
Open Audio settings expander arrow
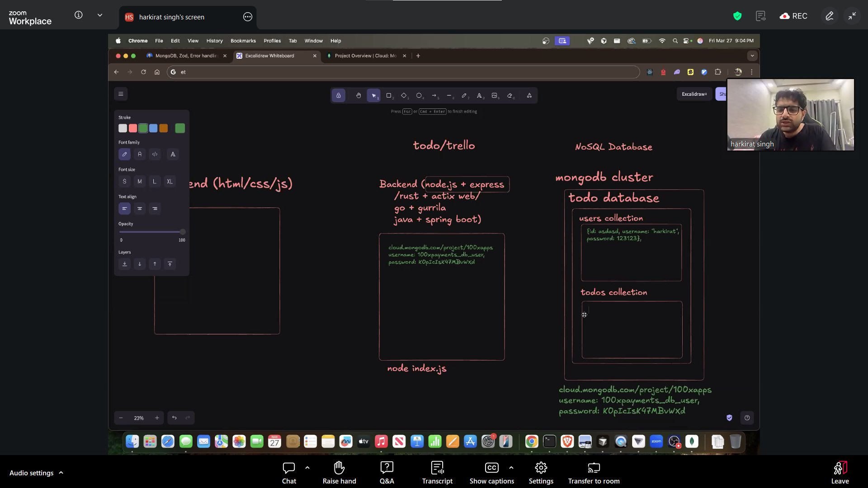coord(61,473)
